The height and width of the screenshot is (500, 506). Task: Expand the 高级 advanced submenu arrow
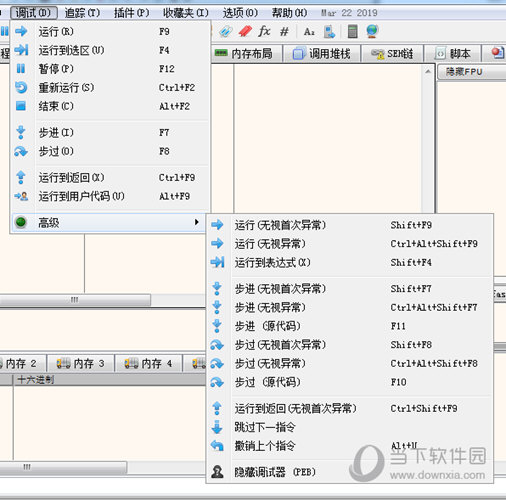197,222
